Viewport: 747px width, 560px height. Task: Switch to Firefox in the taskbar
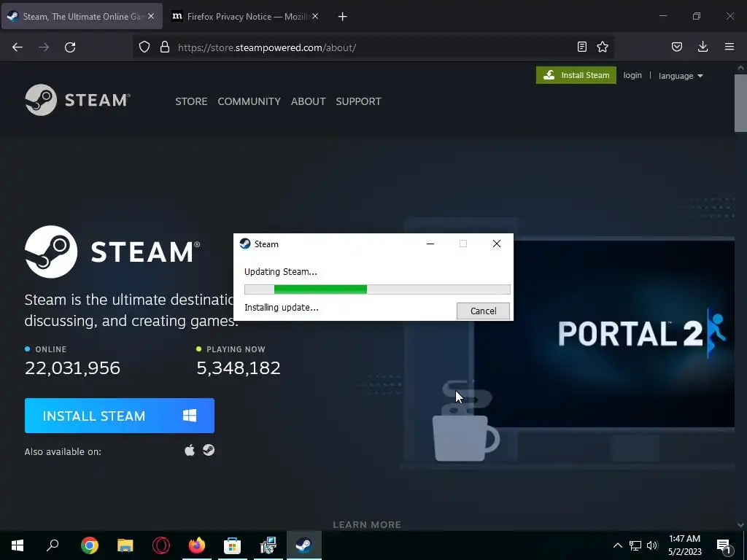point(197,545)
